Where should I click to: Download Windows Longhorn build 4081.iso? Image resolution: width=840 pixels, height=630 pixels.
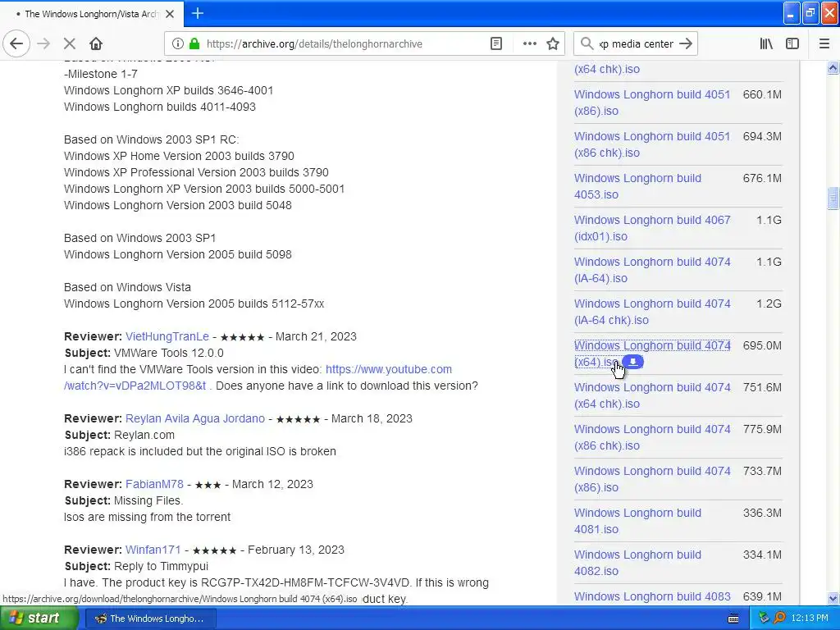point(637,520)
